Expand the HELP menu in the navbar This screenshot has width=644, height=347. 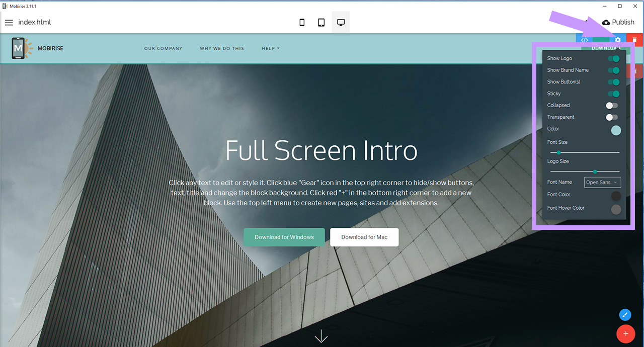pos(270,48)
